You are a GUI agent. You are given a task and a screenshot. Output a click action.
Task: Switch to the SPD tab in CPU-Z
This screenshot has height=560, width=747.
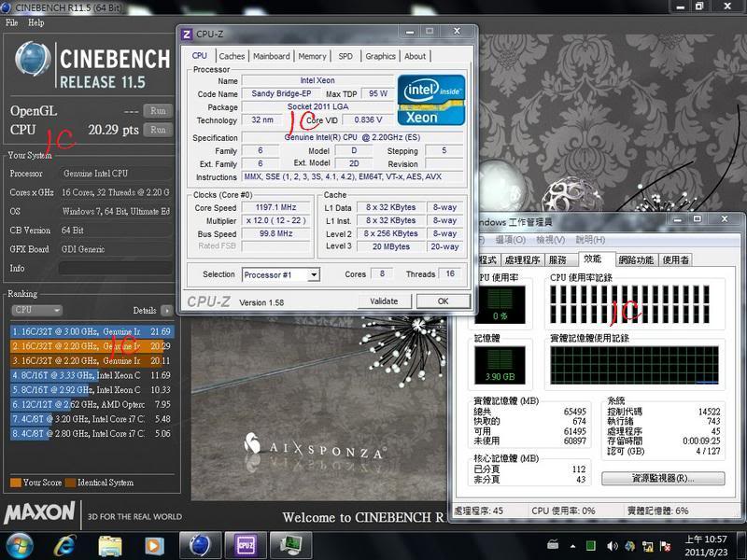tap(345, 56)
